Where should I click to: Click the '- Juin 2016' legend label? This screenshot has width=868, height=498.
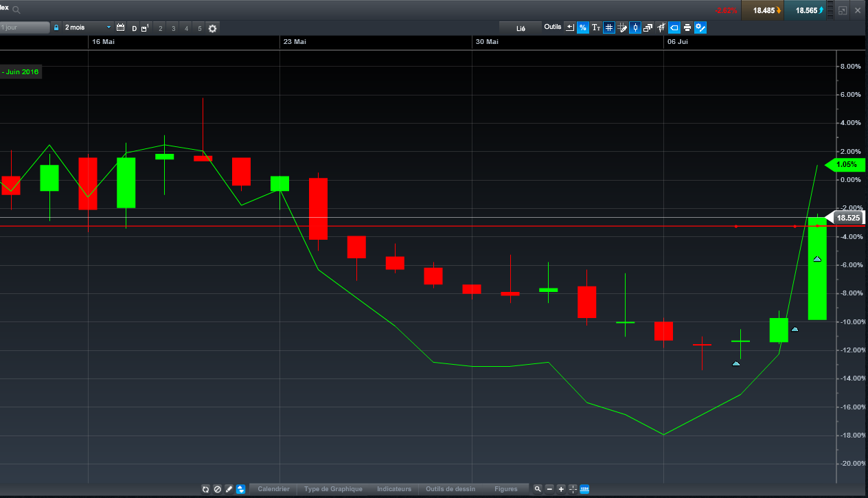[x=21, y=71]
